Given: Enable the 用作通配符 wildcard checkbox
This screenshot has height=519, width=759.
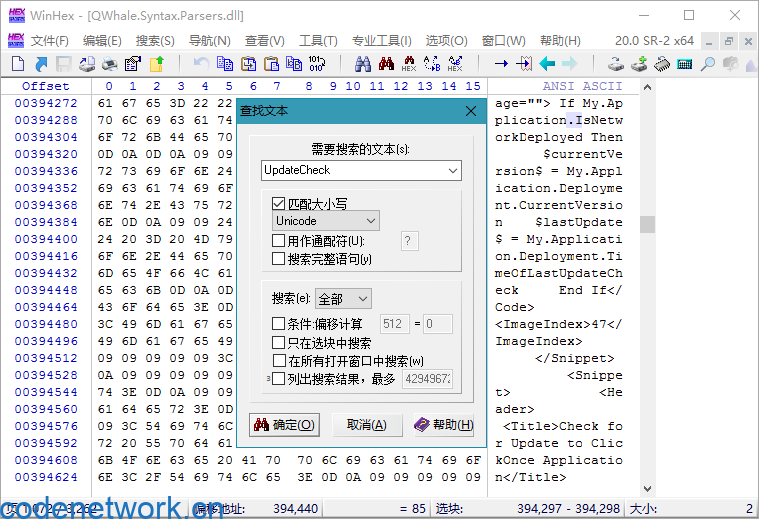Looking at the screenshot, I should 278,241.
